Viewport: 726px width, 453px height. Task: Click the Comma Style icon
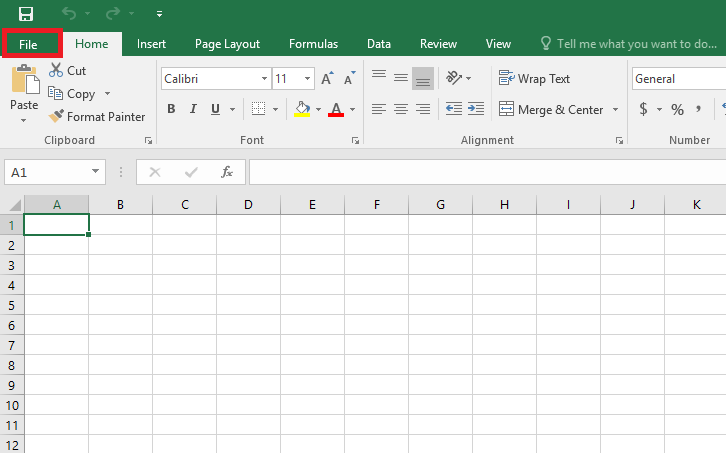tap(698, 109)
